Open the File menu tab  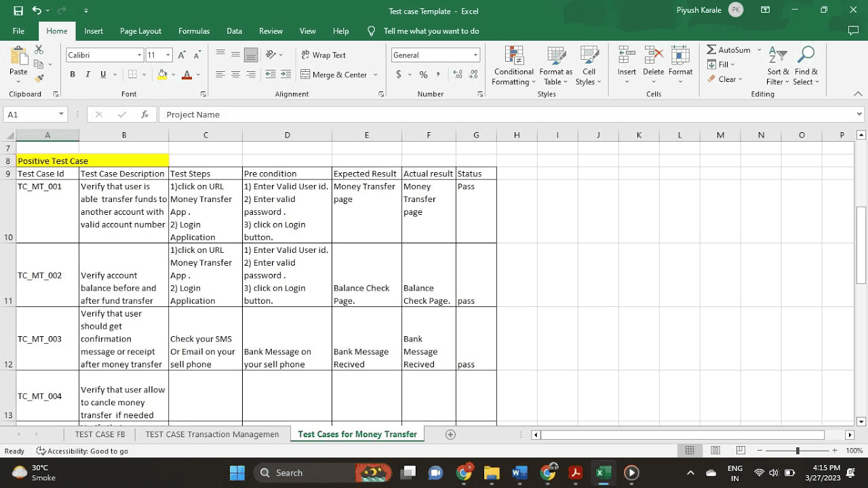point(18,30)
